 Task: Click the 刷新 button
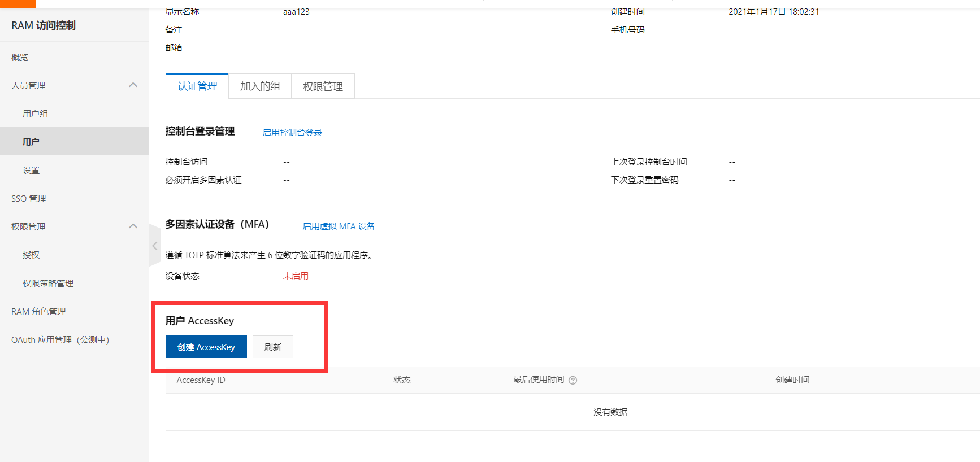[273, 347]
